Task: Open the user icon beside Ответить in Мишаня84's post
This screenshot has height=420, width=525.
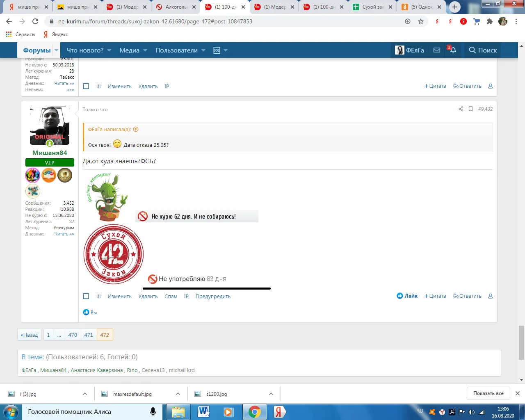Action: 490,296
